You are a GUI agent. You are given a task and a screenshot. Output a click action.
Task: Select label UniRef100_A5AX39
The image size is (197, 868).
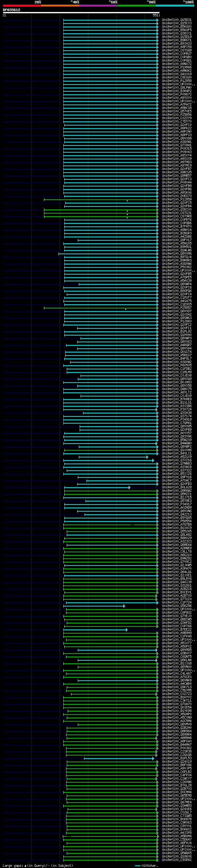click(x=176, y=280)
